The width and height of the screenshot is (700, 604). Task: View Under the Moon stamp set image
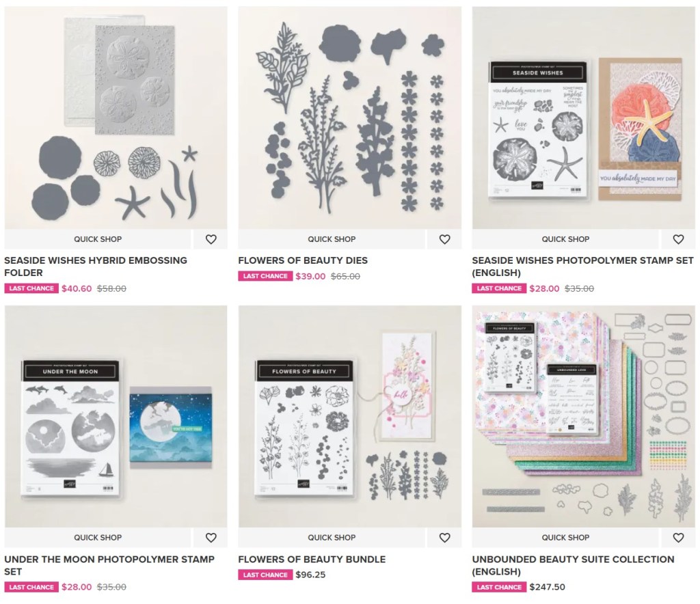click(x=116, y=417)
